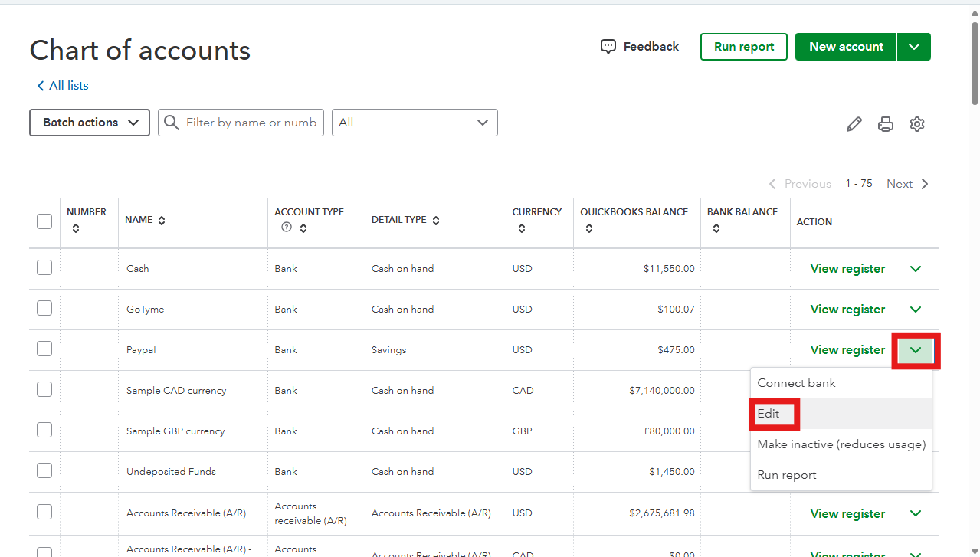Expand the All account filter dropdown
Screen dimensions: 980x557
pyautogui.click(x=415, y=123)
